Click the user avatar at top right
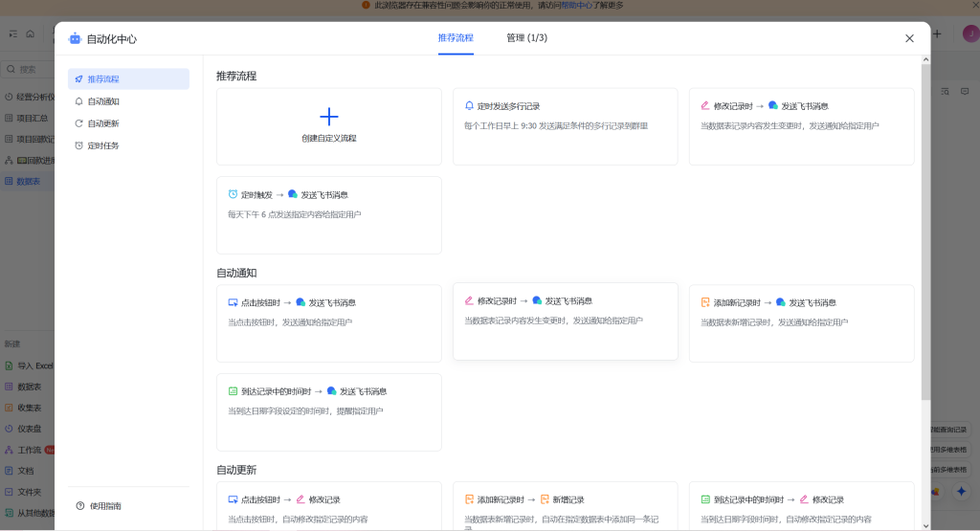Image resolution: width=980 pixels, height=531 pixels. click(970, 33)
